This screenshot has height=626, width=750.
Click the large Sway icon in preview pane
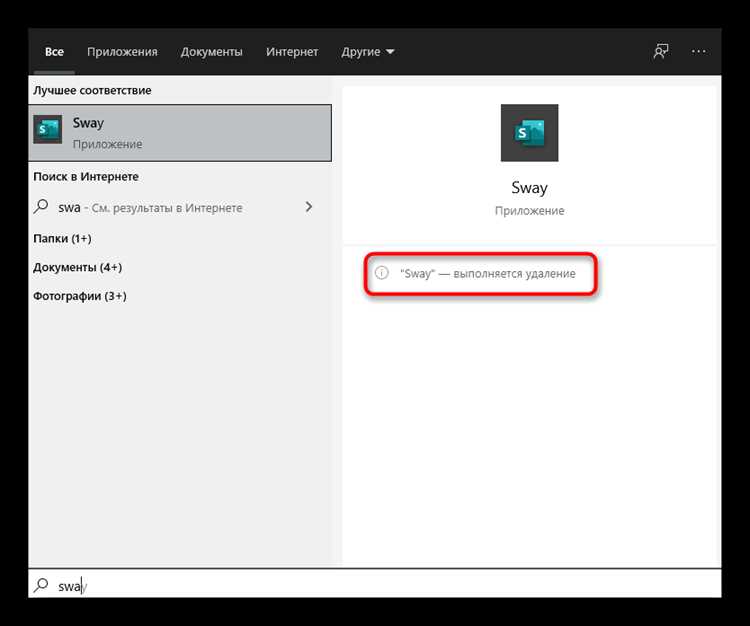coord(529,133)
